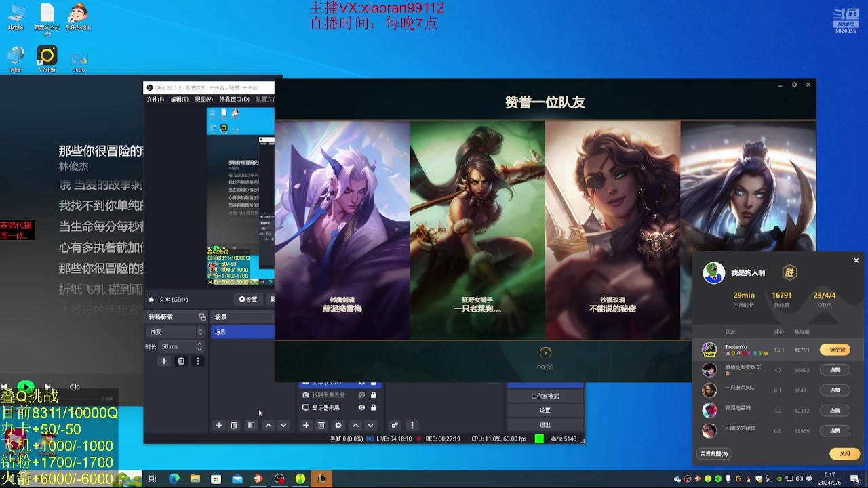
Task: Remove the selected source with the trash icon beside the source gear
Action: pyautogui.click(x=321, y=425)
